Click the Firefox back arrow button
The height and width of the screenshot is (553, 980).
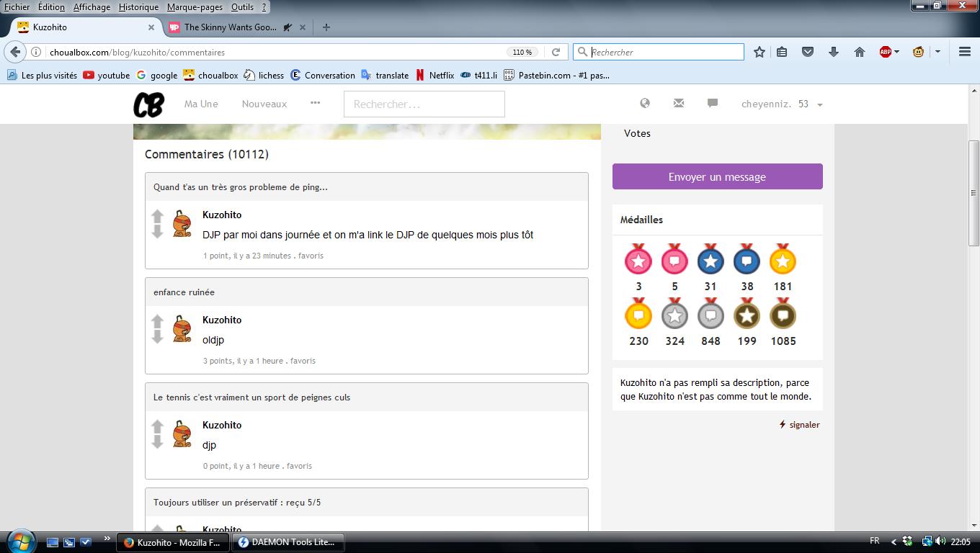(x=15, y=52)
